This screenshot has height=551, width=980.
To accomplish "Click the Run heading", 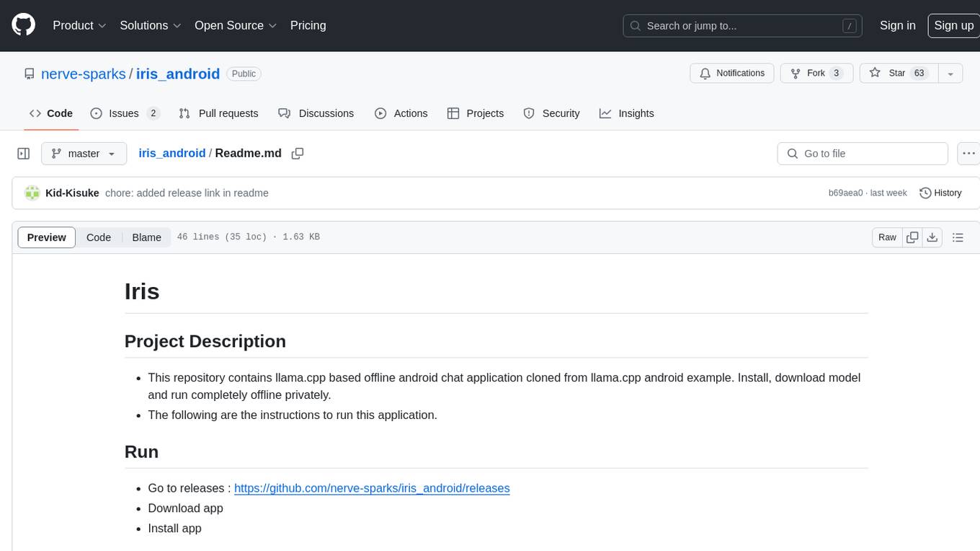I will [x=141, y=451].
